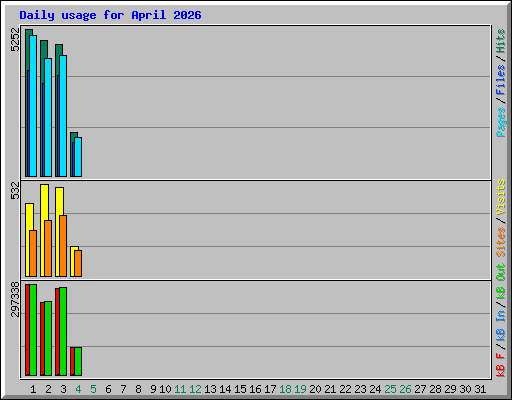The height and width of the screenshot is (400, 512).
Task: Click the day 2 cyan pages bar
Action: pos(48,117)
